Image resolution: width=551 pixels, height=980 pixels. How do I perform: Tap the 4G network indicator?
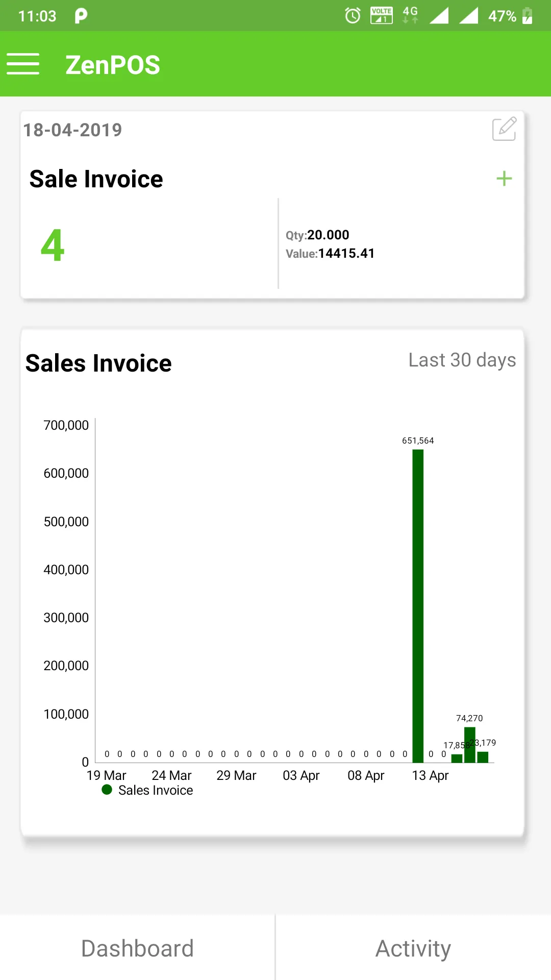click(x=410, y=15)
